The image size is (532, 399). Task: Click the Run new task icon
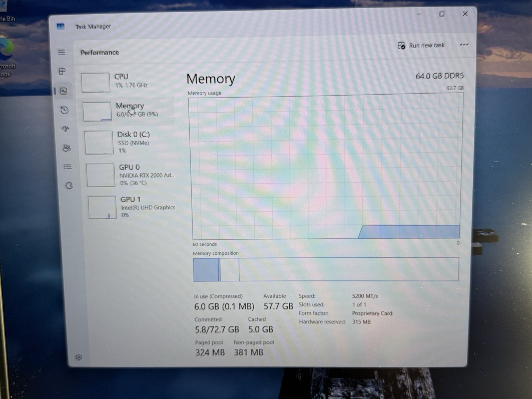pyautogui.click(x=401, y=46)
